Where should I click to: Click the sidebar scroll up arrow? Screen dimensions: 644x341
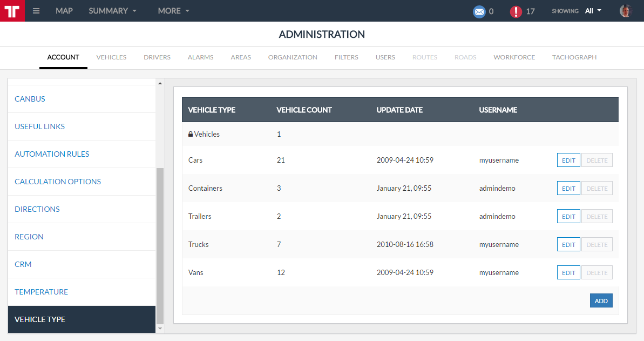click(159, 83)
